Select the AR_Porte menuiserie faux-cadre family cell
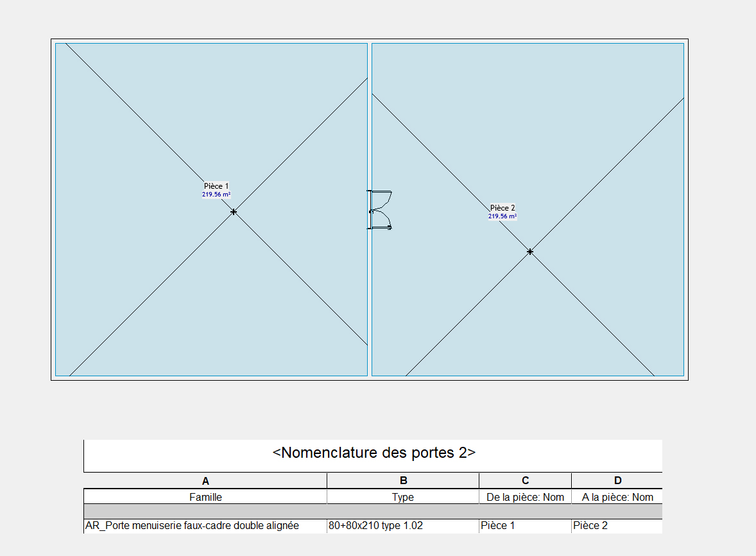 193,526
